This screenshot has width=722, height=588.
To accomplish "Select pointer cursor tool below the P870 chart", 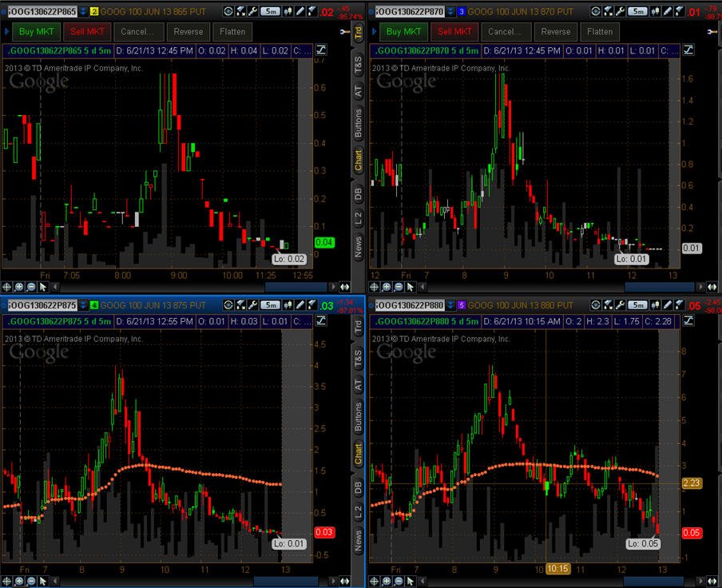I will coord(411,287).
